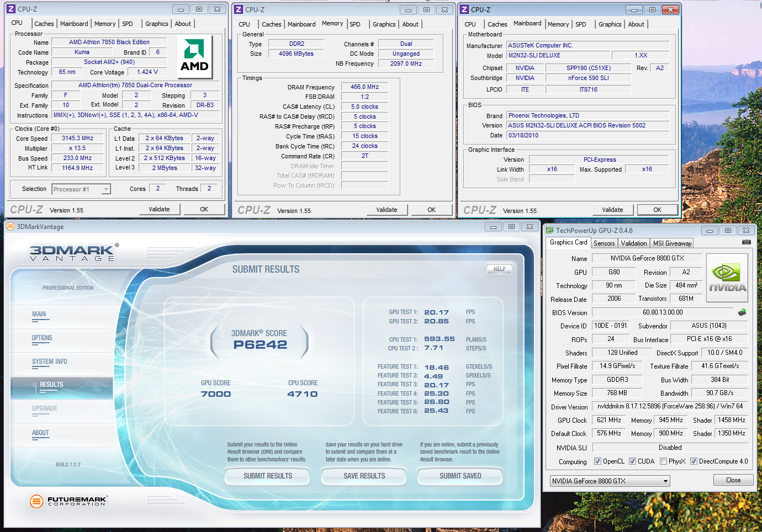762x532 pixels.
Task: Click SUBMIT RESULTS button
Action: coord(268,476)
